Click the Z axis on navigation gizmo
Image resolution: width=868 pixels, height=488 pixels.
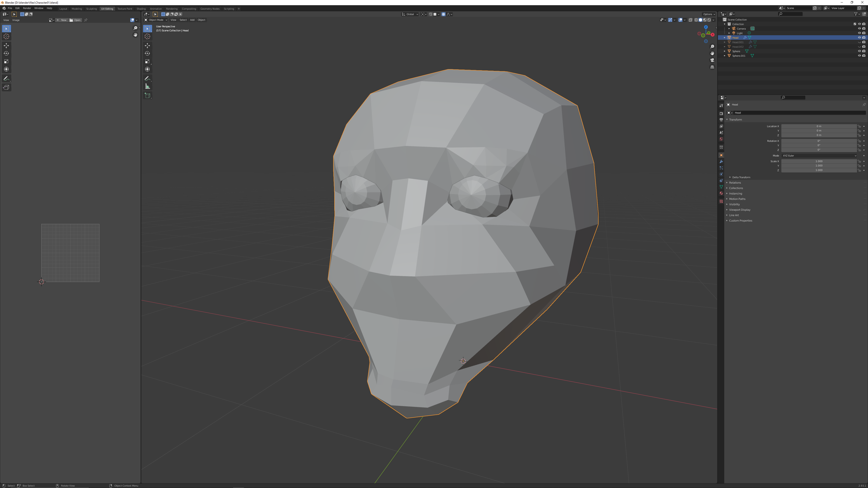(705, 27)
